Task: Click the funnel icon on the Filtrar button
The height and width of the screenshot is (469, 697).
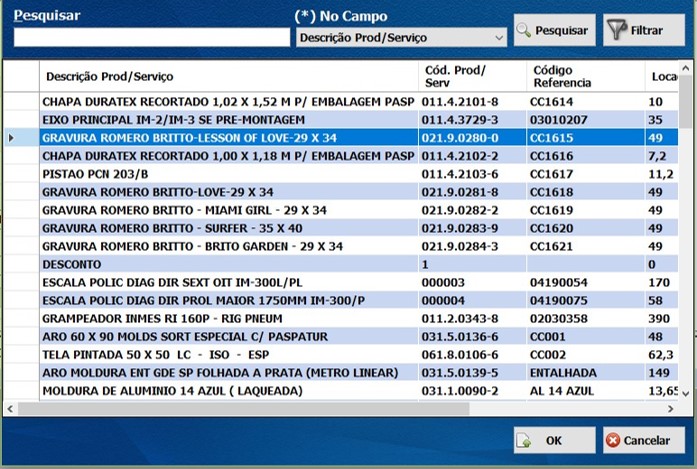Action: [617, 30]
